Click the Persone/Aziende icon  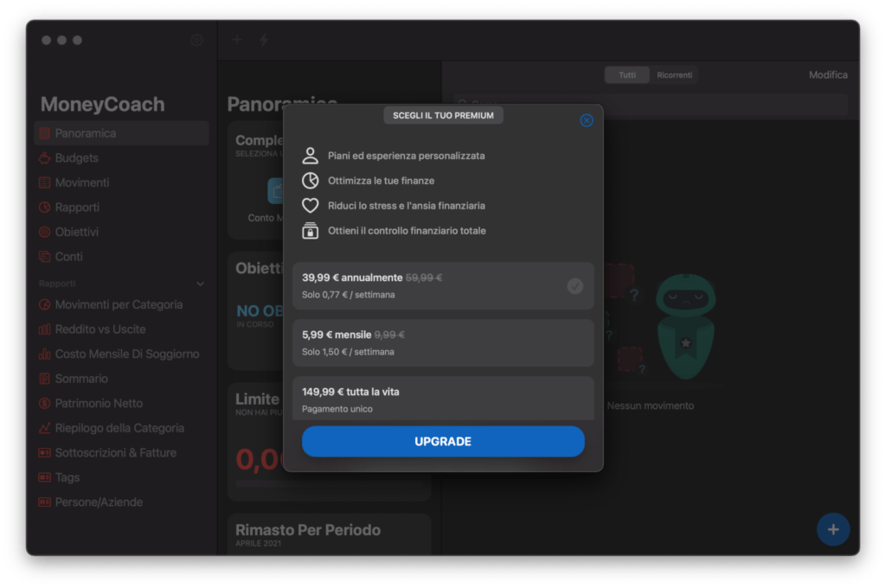click(45, 502)
